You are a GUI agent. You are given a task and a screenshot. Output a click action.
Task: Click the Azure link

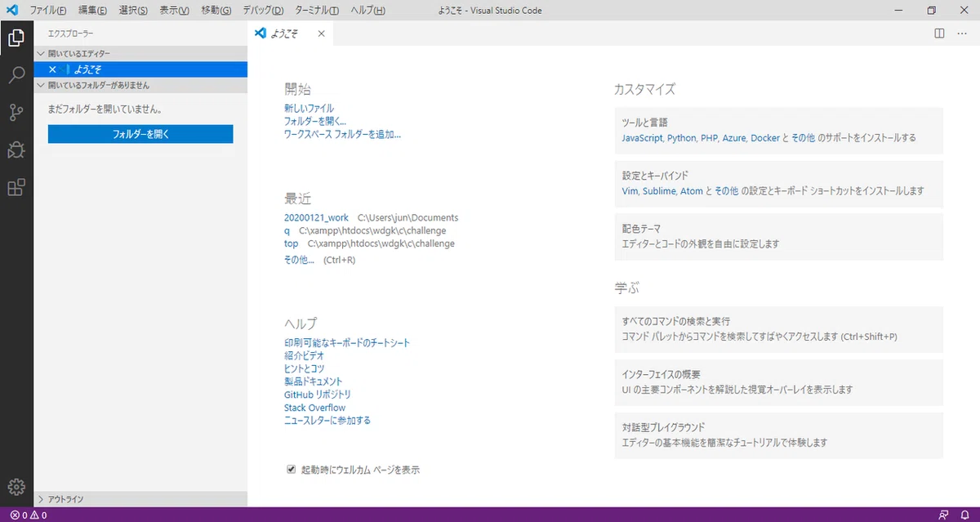(735, 138)
